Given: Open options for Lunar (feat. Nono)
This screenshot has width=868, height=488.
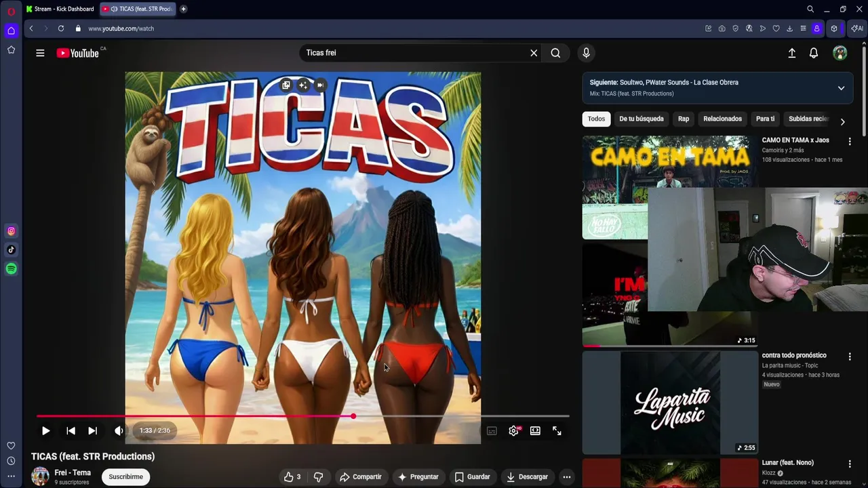Looking at the screenshot, I should (850, 464).
